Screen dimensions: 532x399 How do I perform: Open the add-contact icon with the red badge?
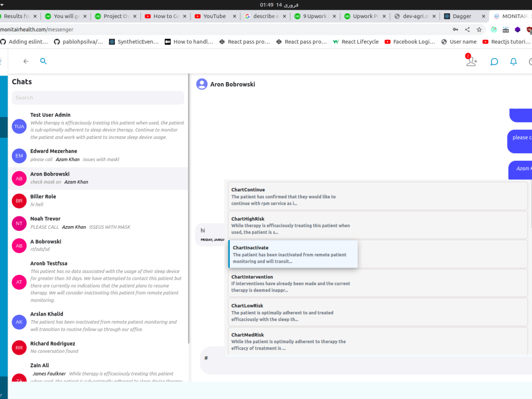pos(471,62)
